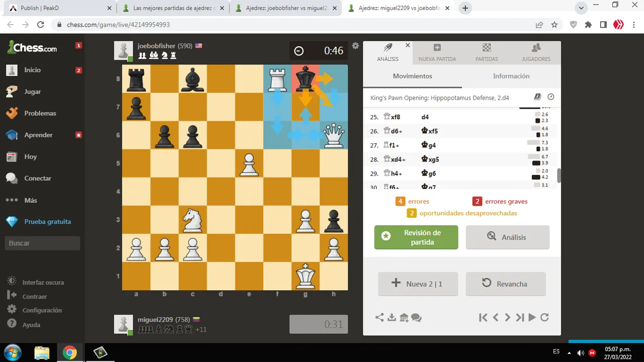Go to previous move
This screenshot has height=362, width=644.
(x=496, y=317)
